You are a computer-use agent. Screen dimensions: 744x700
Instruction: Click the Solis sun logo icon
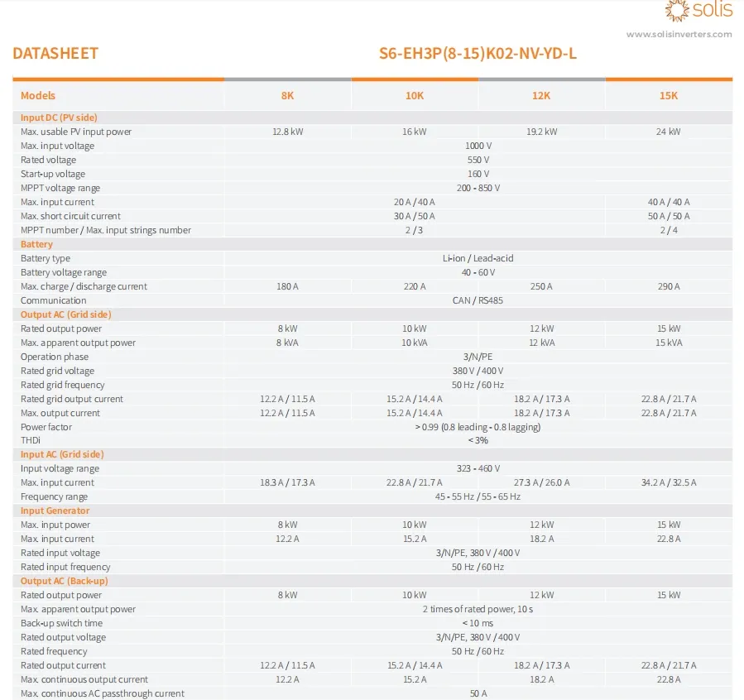pyautogui.click(x=677, y=11)
